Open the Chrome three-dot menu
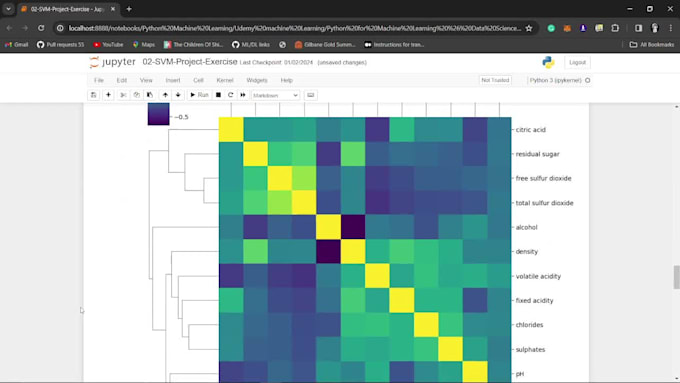Viewport: 680px width, 383px height. pyautogui.click(x=670, y=28)
